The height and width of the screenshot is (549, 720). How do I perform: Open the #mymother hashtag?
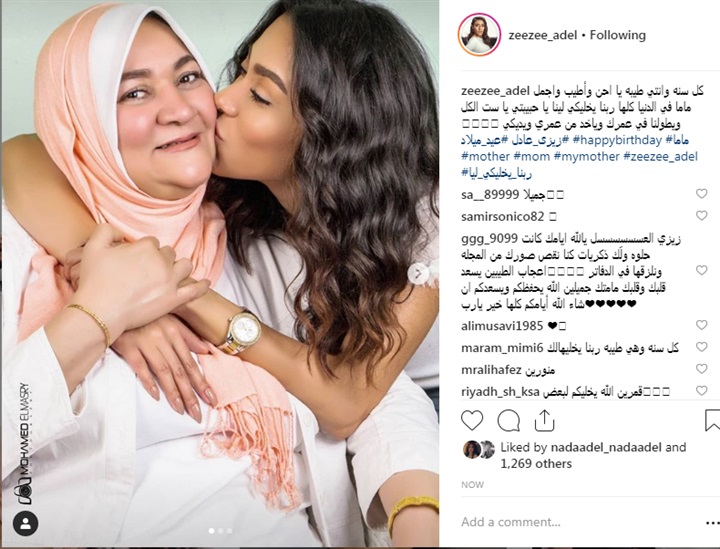pyautogui.click(x=586, y=157)
